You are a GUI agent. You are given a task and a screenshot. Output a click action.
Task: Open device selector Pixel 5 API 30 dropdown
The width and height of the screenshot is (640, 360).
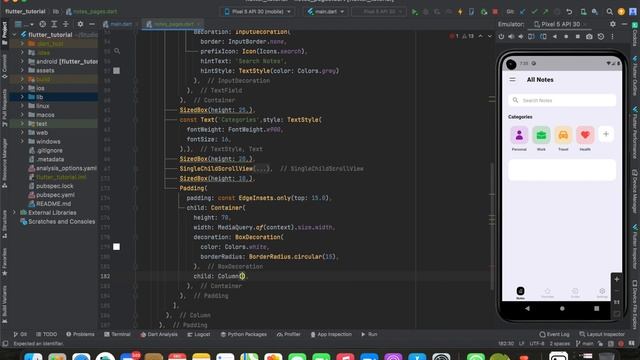tap(258, 12)
